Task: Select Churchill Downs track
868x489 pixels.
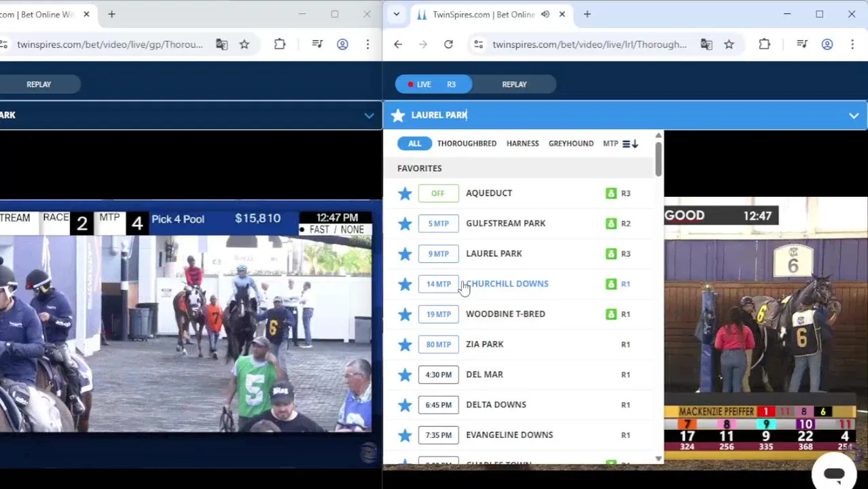Action: point(507,284)
